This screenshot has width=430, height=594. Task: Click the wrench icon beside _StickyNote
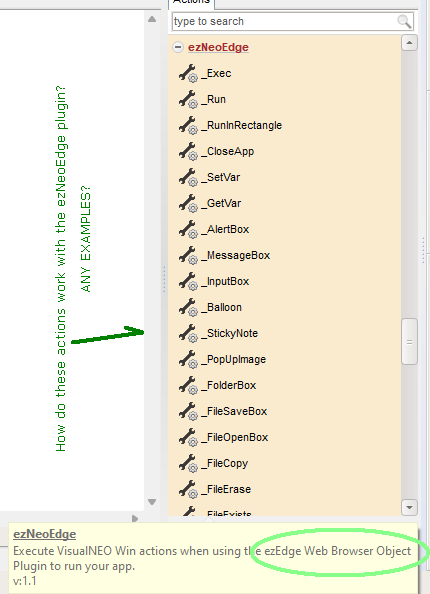tap(188, 333)
